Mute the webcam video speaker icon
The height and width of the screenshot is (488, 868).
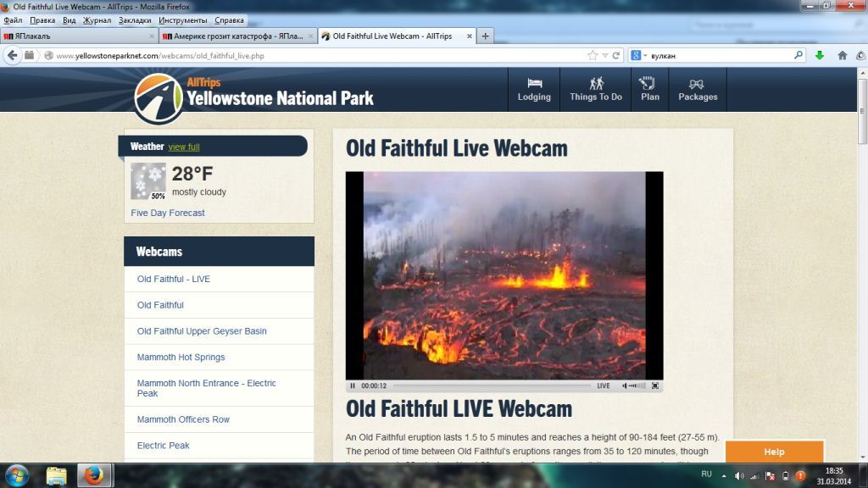625,385
